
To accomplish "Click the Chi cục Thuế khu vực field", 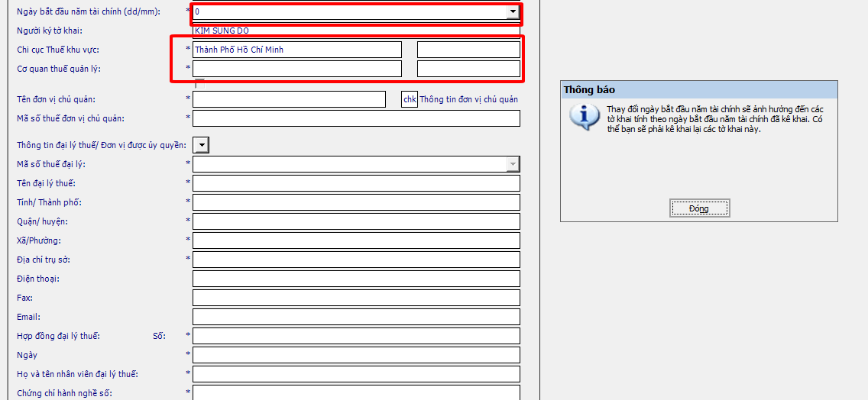I will click(297, 50).
